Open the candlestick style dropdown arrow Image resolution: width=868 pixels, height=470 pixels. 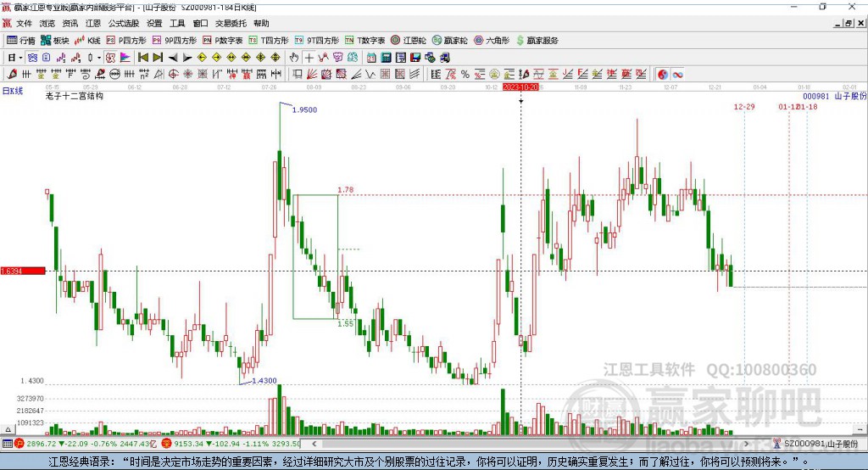pyautogui.click(x=99, y=58)
